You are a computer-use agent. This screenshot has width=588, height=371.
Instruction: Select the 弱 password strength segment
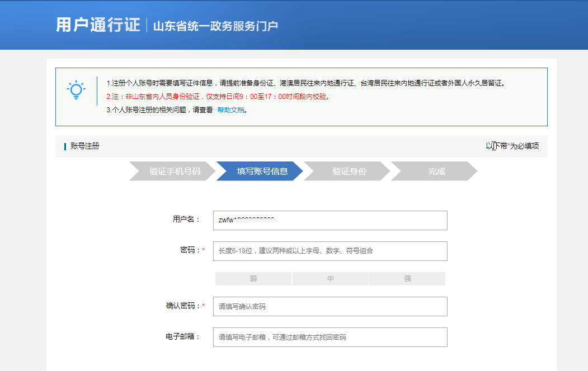(253, 278)
